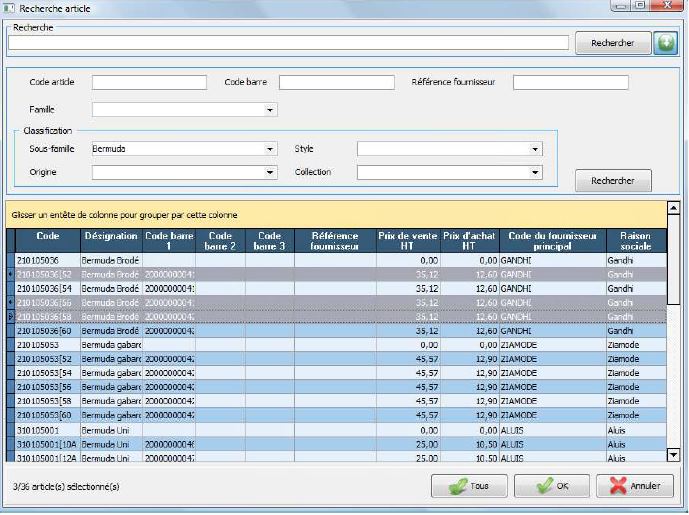Screen dimensions: 689x515
Task: Open the Famille dropdown
Action: [270, 110]
